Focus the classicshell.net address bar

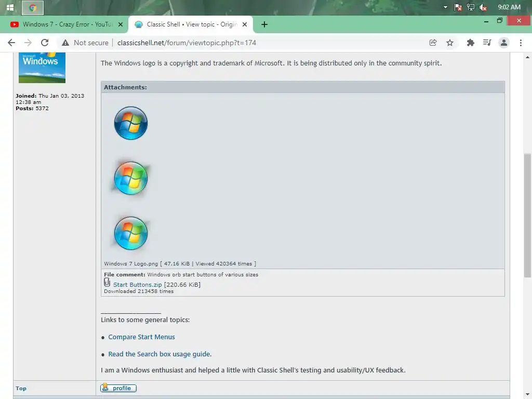187,43
